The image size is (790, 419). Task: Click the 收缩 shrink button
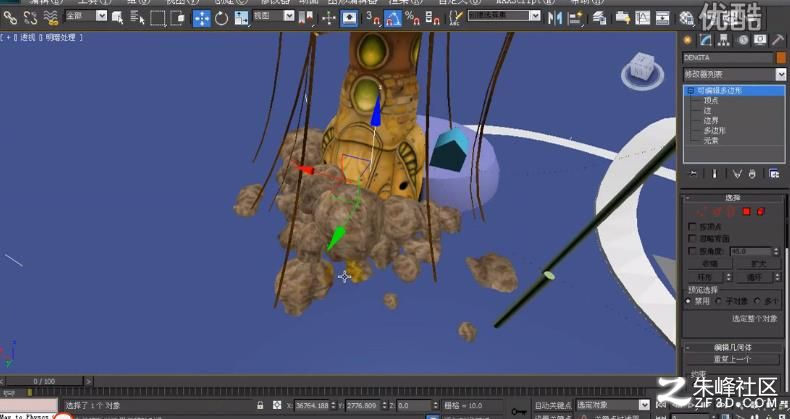click(x=710, y=263)
